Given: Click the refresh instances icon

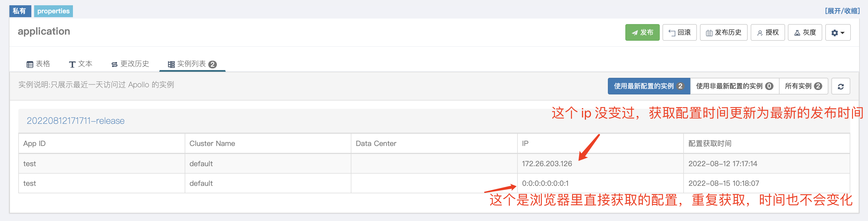Looking at the screenshot, I should (841, 86).
